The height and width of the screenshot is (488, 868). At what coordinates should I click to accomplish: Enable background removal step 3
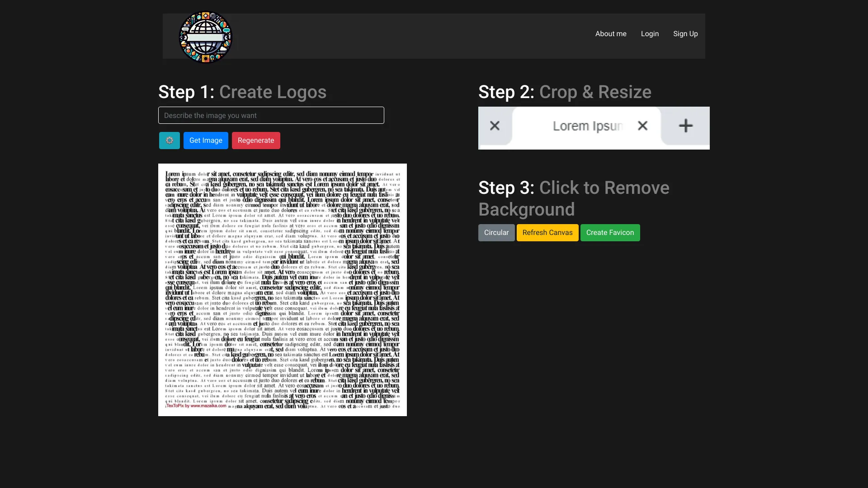tap(574, 198)
